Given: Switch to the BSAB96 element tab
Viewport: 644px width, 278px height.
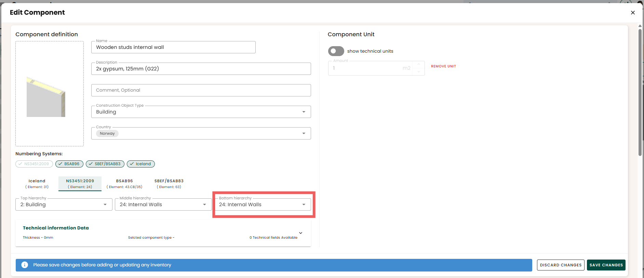Looking at the screenshot, I should pos(124,184).
